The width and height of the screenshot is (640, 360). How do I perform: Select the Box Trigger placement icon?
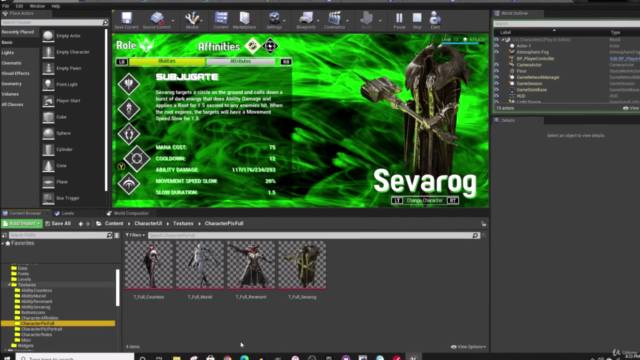(48, 198)
